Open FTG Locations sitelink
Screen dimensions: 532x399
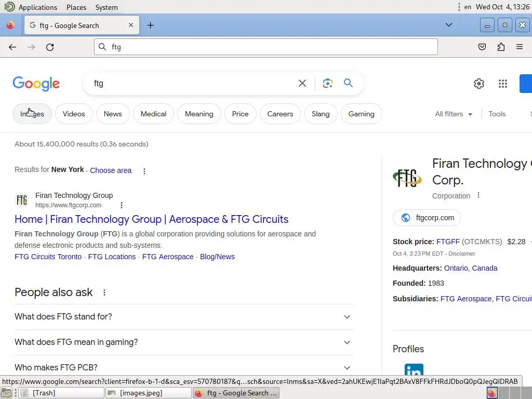point(112,257)
